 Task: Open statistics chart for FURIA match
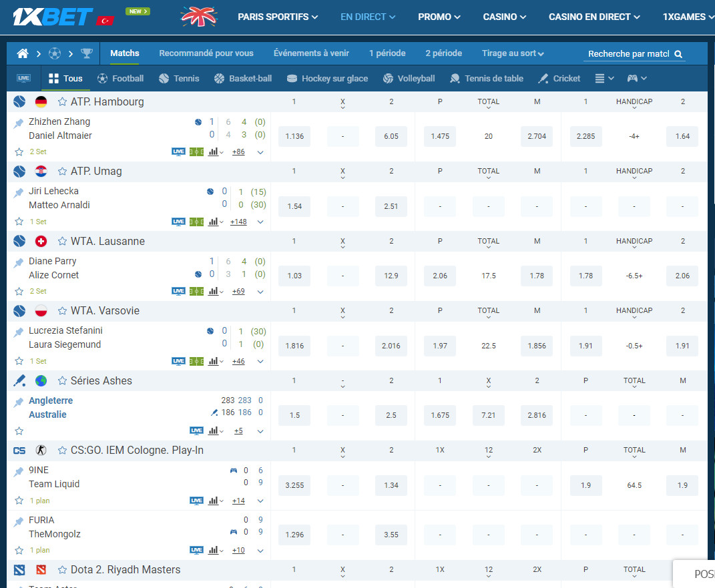(215, 550)
